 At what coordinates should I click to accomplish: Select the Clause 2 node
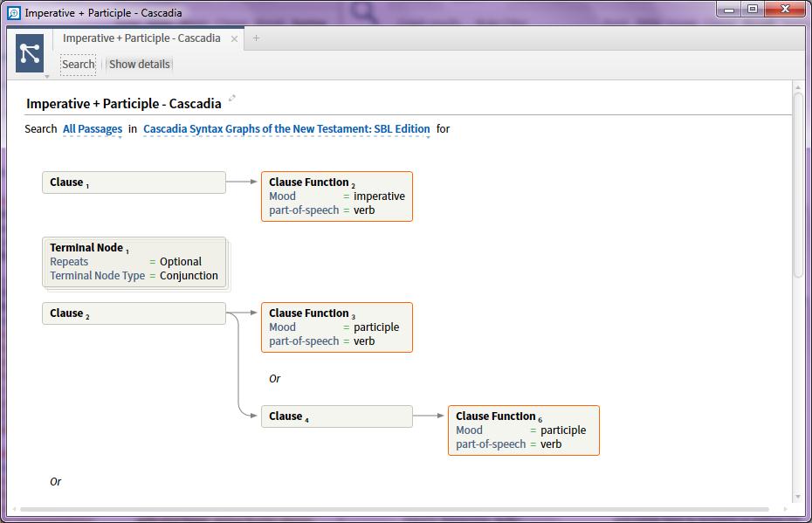(x=134, y=313)
